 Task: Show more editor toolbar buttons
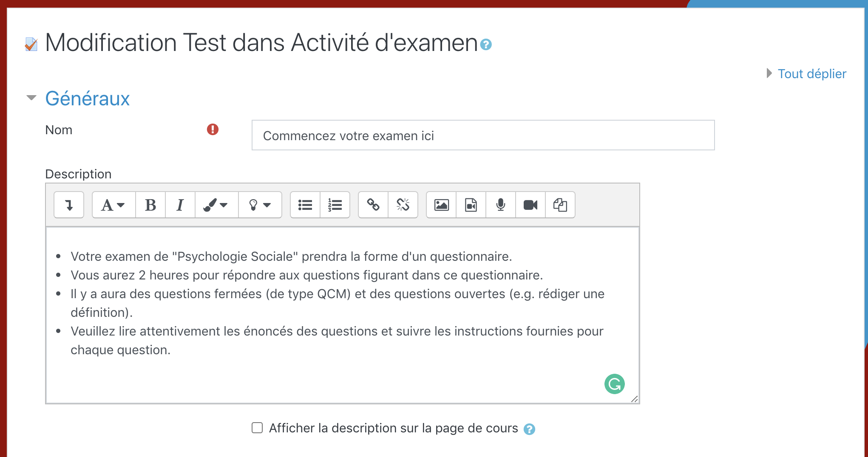(69, 205)
